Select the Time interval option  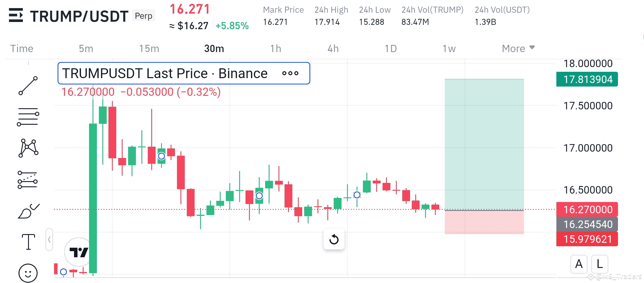tap(21, 49)
